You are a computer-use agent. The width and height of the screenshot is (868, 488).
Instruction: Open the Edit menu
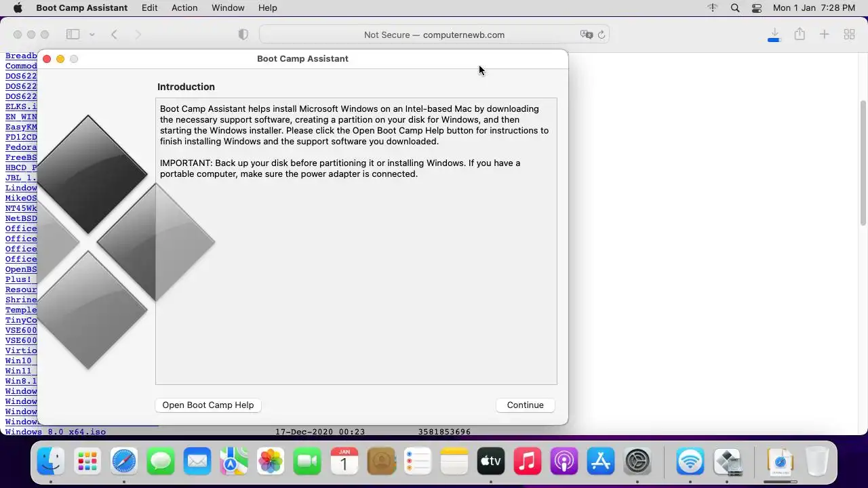[x=150, y=8]
